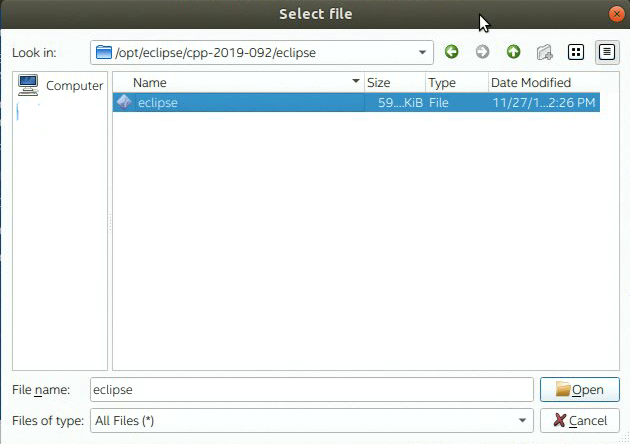This screenshot has height=444, width=630.
Task: Sort by the Size column header
Action: [395, 82]
